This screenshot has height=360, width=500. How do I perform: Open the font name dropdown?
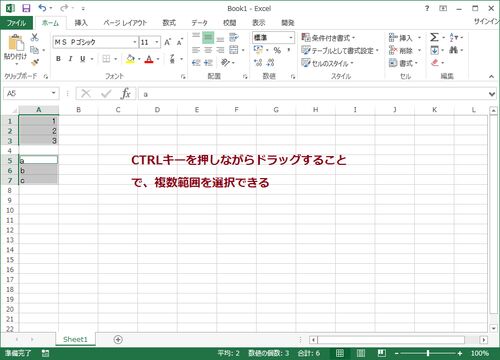[135, 42]
